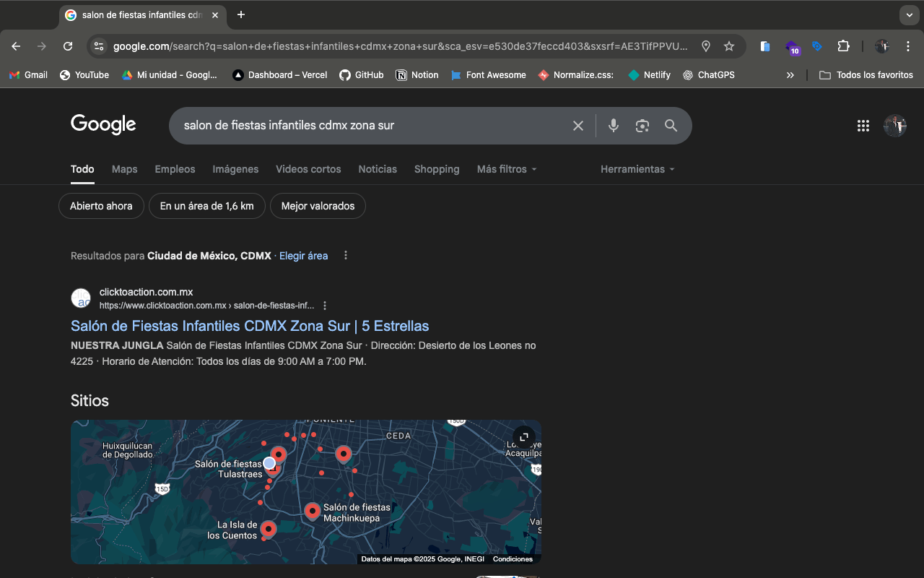This screenshot has height=578, width=924.
Task: Open options dots beside Elegir área
Action: click(346, 256)
